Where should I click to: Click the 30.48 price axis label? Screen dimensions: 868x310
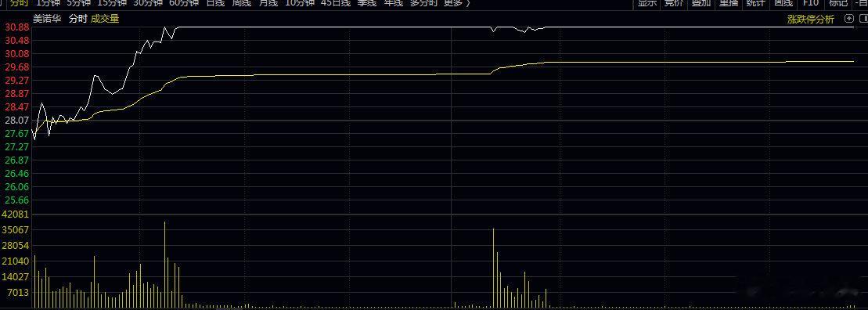[x=16, y=41]
